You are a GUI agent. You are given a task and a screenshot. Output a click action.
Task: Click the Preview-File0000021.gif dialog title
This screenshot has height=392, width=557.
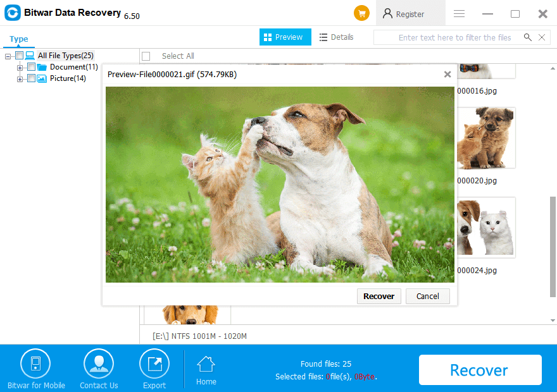pyautogui.click(x=172, y=75)
